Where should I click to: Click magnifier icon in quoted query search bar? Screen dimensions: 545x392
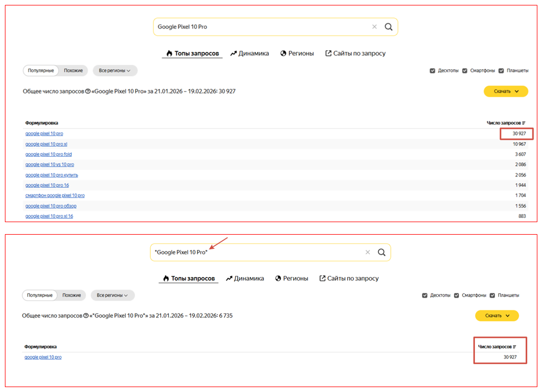click(382, 252)
